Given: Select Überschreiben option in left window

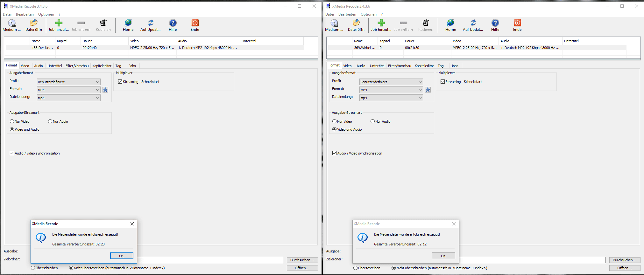Looking at the screenshot, I should [x=33, y=268].
